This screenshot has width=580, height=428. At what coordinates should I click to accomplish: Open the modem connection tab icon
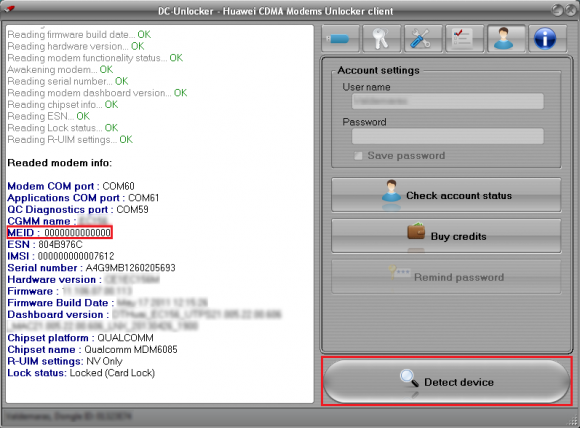click(340, 38)
